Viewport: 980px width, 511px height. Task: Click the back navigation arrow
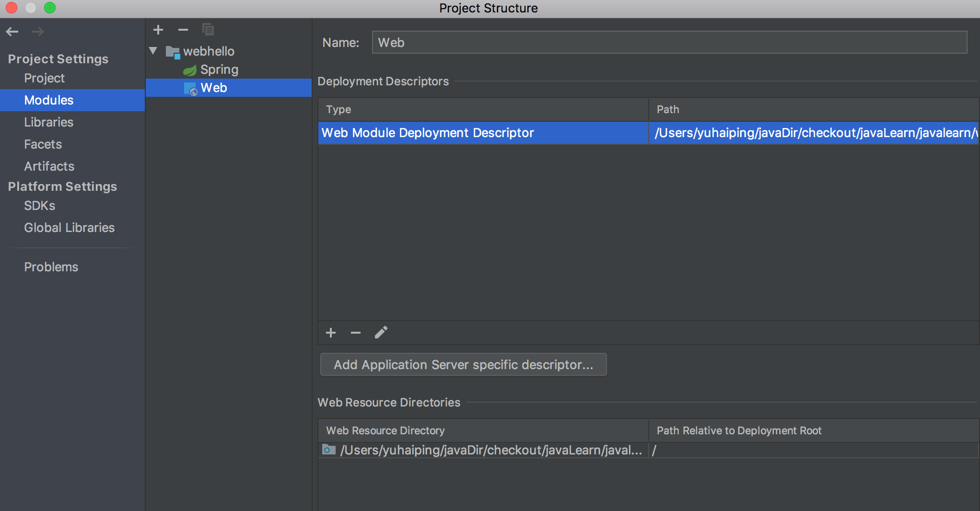click(x=12, y=32)
